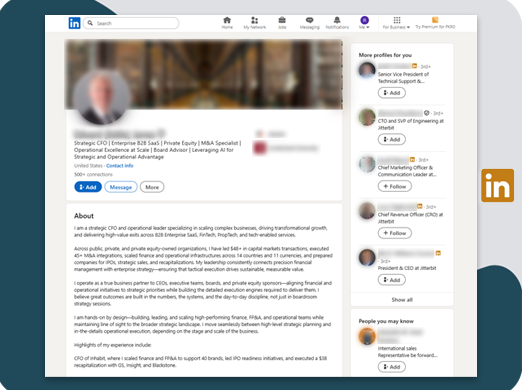Click the Premium badge beside Chief Marketing Officer
The height and width of the screenshot is (390, 522).
pos(412,159)
